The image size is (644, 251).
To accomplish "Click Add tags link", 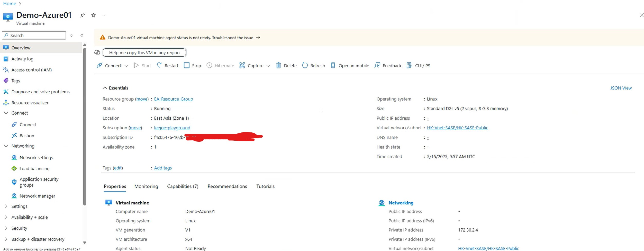I will click(x=163, y=168).
